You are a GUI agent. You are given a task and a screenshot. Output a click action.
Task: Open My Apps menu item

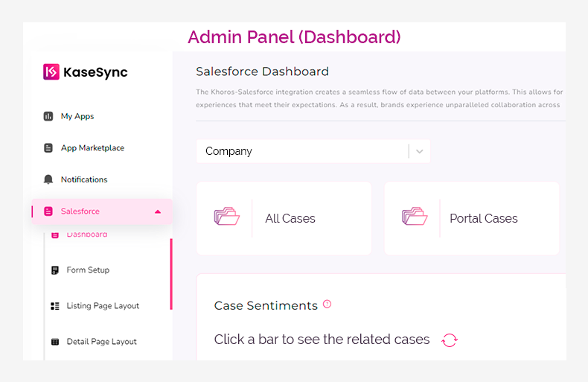click(77, 116)
